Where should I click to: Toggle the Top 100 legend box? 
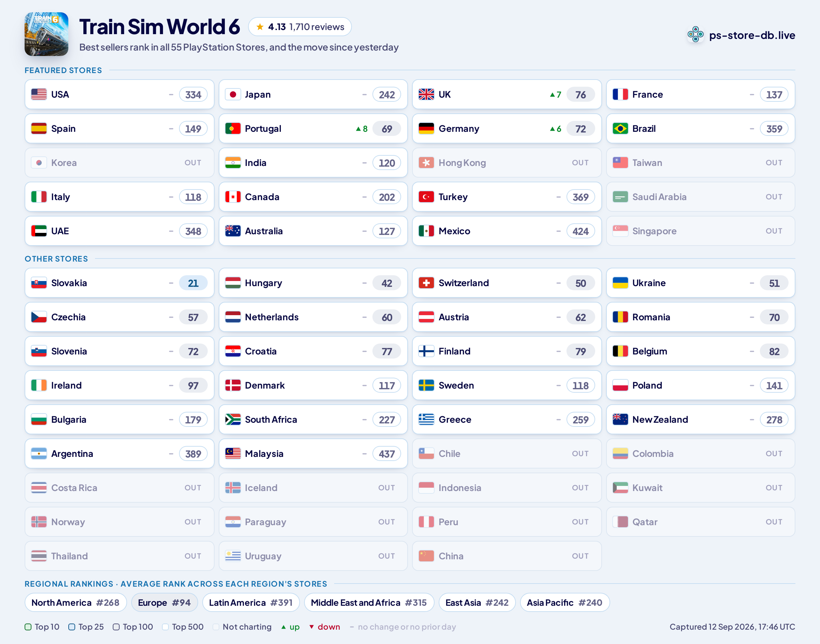(116, 627)
